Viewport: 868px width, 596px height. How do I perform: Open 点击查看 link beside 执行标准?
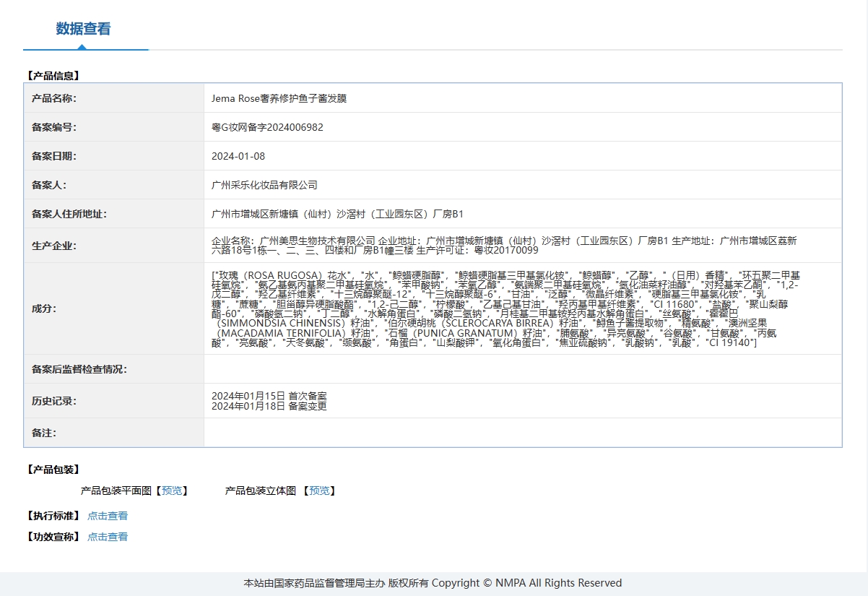point(108,516)
